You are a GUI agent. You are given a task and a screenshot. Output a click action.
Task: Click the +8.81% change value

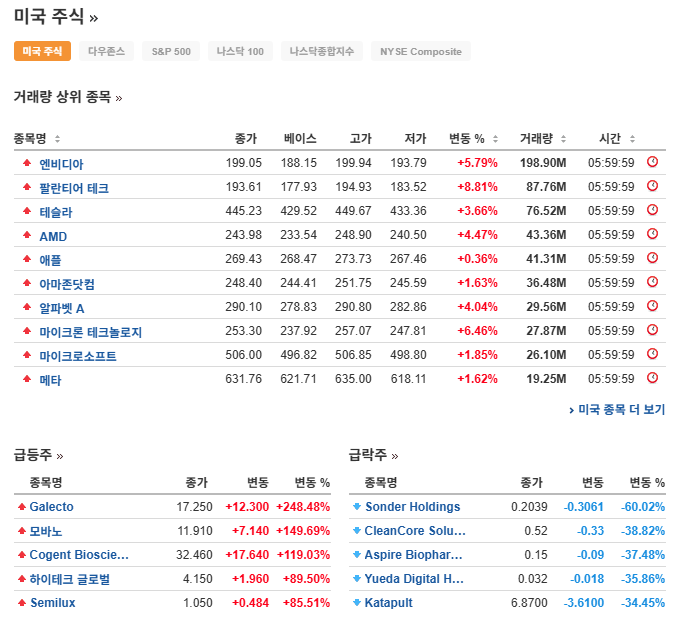pyautogui.click(x=477, y=187)
